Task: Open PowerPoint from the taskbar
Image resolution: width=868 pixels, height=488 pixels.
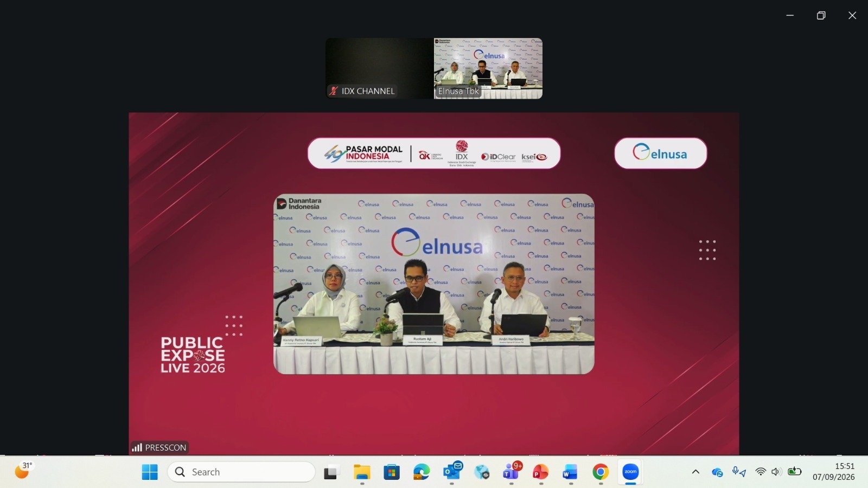Action: click(540, 472)
